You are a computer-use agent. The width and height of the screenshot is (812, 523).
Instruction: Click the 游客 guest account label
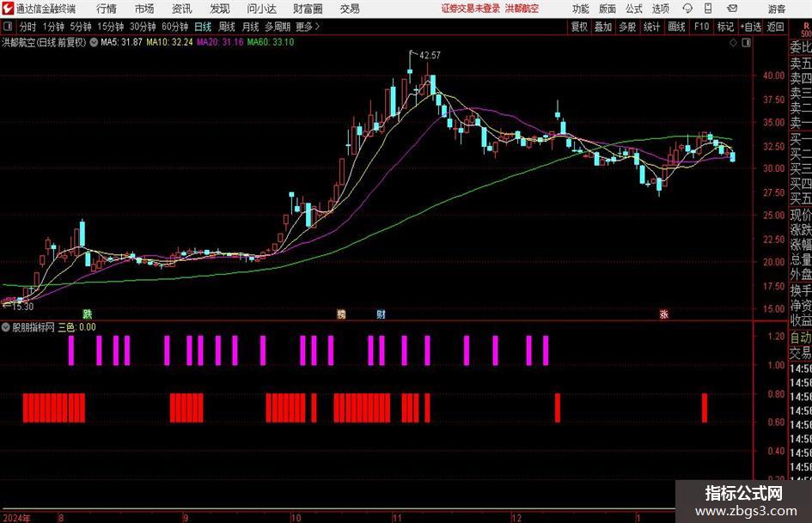coord(777,9)
